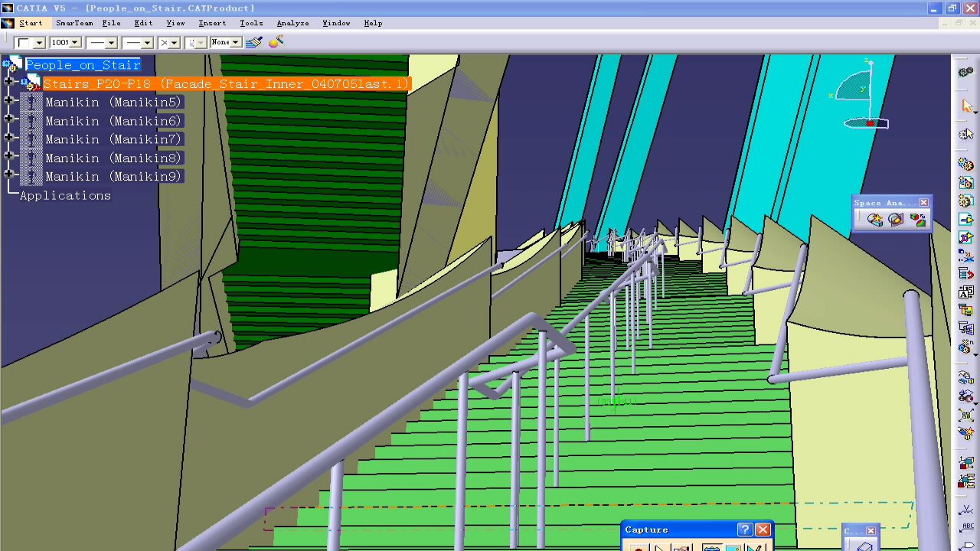The height and width of the screenshot is (551, 980).
Task: Open the point symbol dropdown
Action: tap(175, 43)
